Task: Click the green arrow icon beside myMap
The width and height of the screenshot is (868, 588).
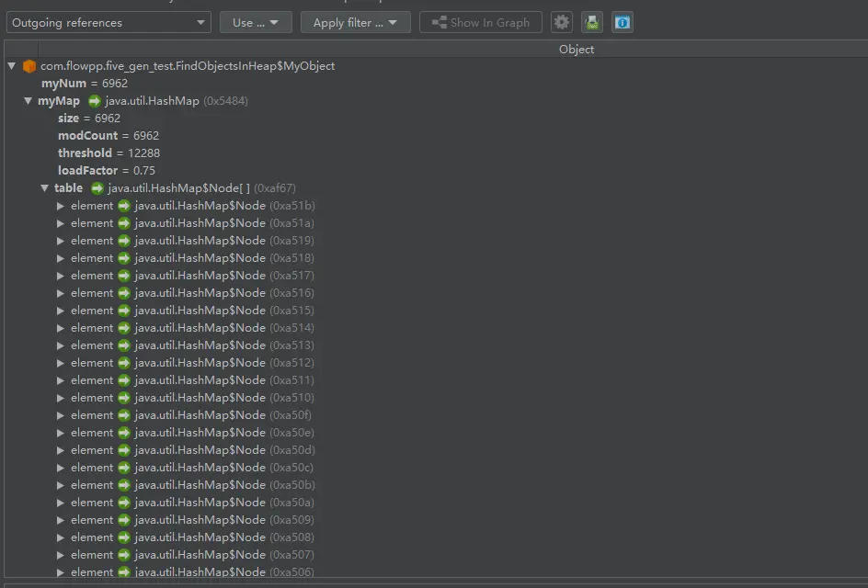Action: 95,101
